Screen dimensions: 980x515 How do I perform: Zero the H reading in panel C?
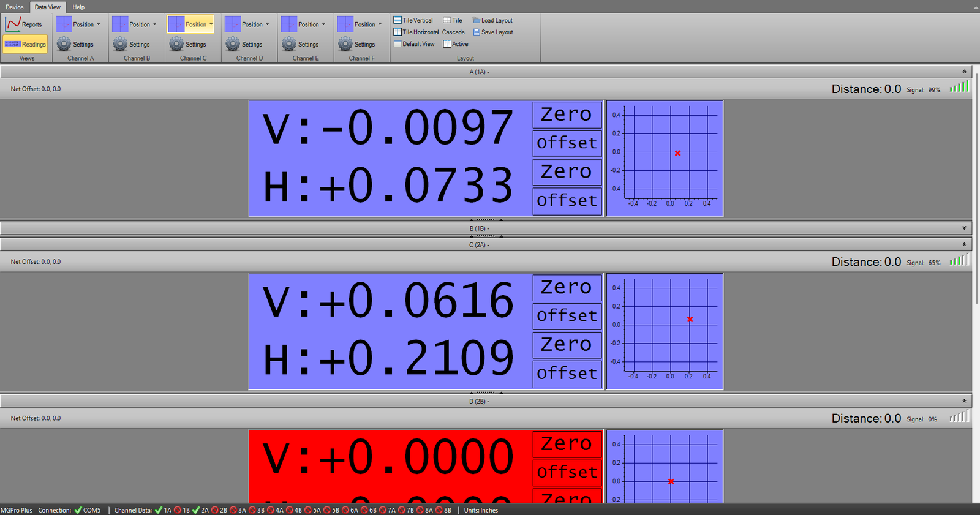tap(567, 345)
